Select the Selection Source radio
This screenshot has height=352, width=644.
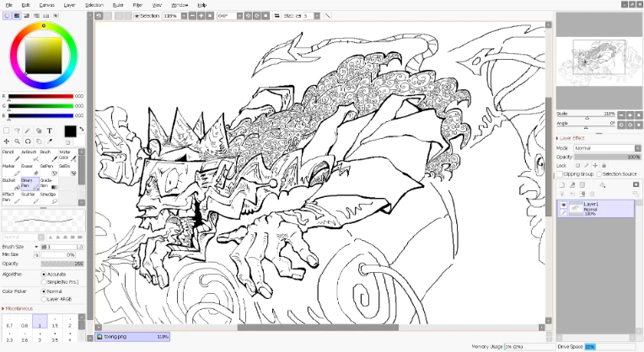point(599,174)
